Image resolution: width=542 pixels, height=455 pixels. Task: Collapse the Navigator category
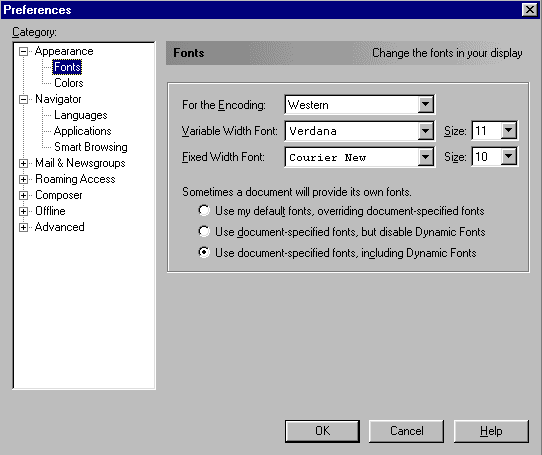point(24,100)
